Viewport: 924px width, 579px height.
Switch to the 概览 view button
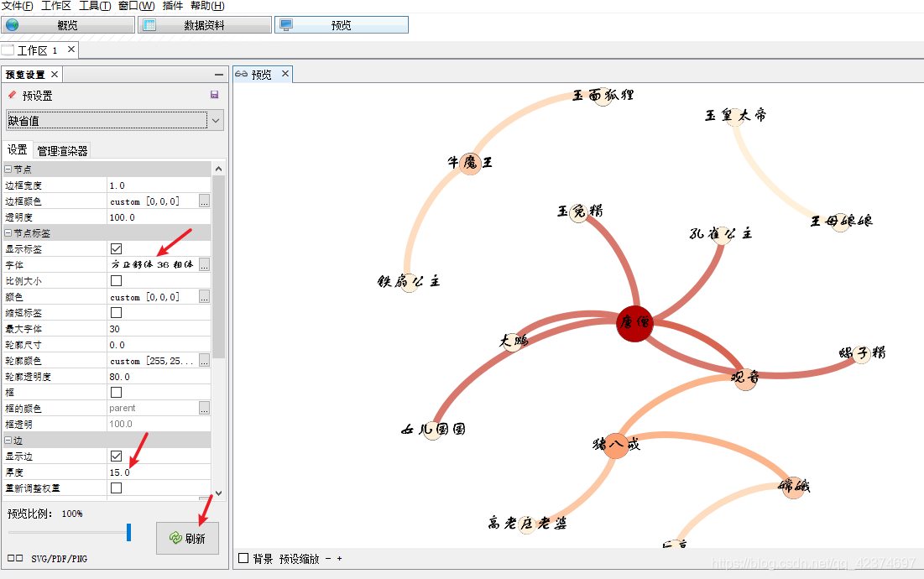coord(68,24)
